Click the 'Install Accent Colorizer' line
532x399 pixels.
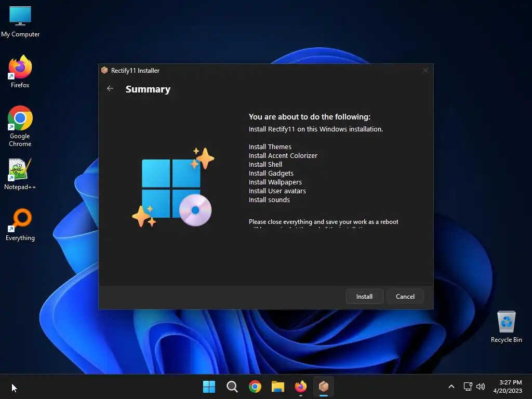pyautogui.click(x=283, y=155)
